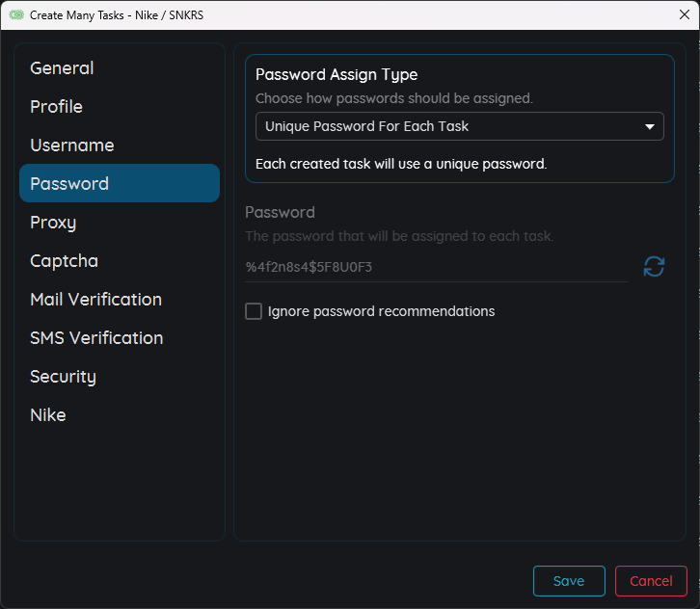700x609 pixels.
Task: Switch to SMS Verification section
Action: pyautogui.click(x=96, y=338)
